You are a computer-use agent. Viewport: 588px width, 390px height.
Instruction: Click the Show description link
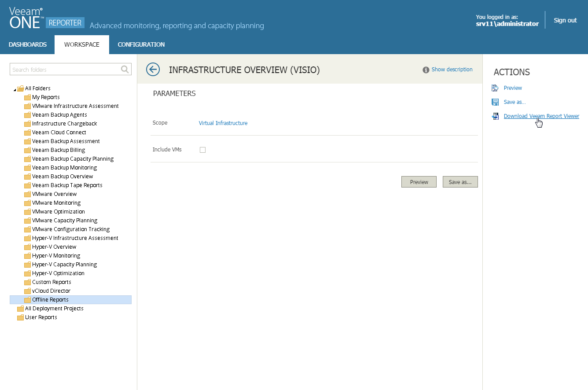pos(452,70)
